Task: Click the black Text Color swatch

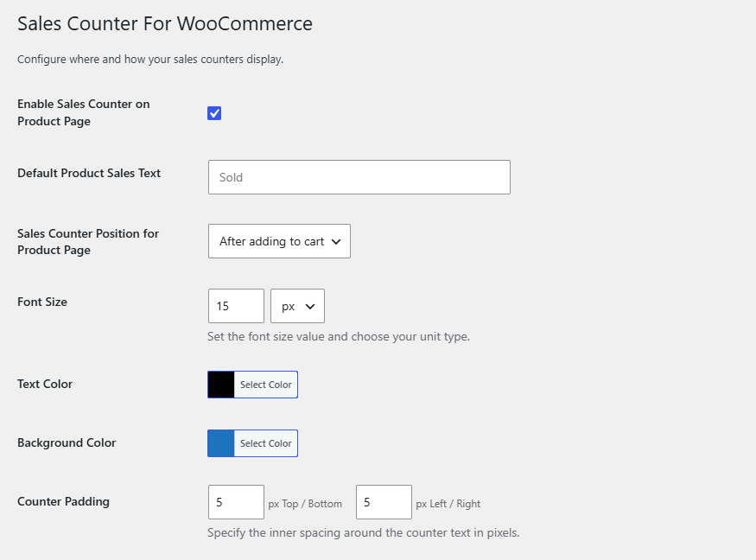Action: click(221, 385)
